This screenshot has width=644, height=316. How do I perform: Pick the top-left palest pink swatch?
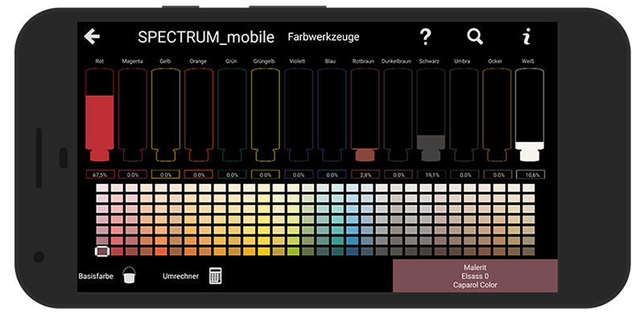[102, 188]
